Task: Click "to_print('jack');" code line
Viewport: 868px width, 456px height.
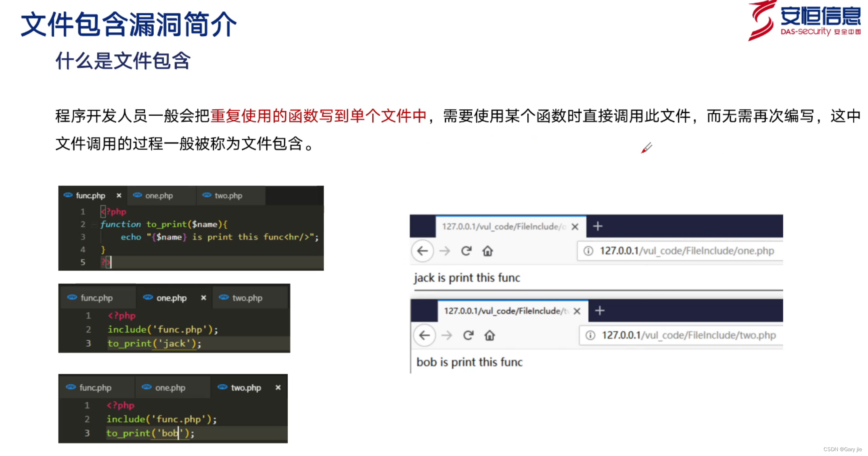Action: [154, 344]
